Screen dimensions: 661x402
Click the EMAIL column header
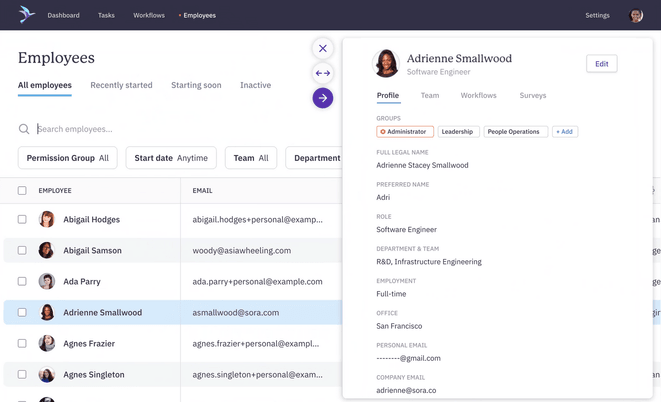click(x=202, y=190)
